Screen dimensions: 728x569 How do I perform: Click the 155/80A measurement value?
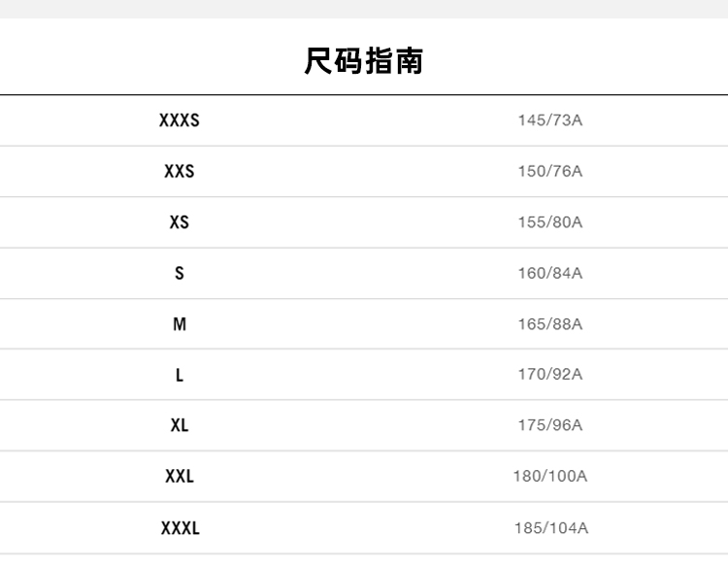point(550,222)
